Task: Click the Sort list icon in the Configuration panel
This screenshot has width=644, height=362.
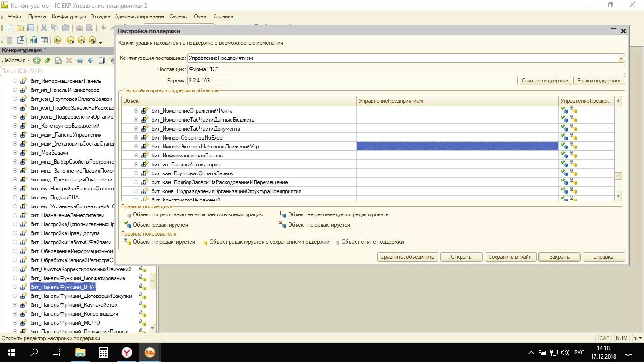Action: (x=101, y=60)
